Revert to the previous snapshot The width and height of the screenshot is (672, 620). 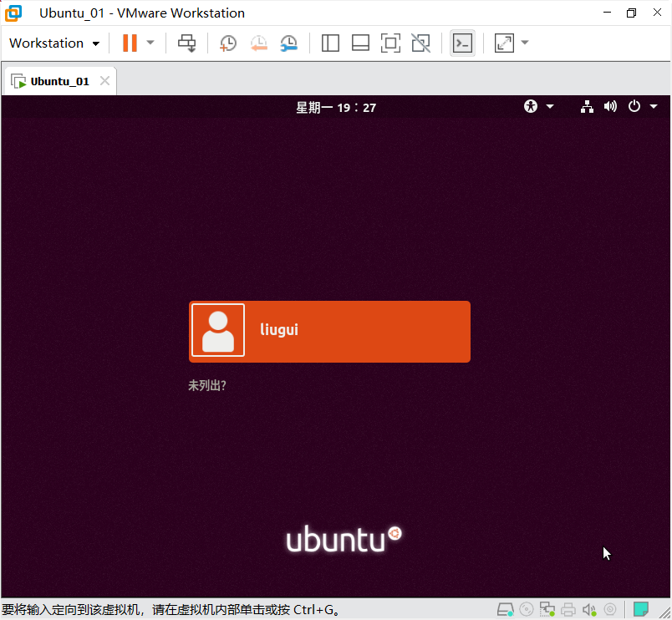tap(259, 43)
